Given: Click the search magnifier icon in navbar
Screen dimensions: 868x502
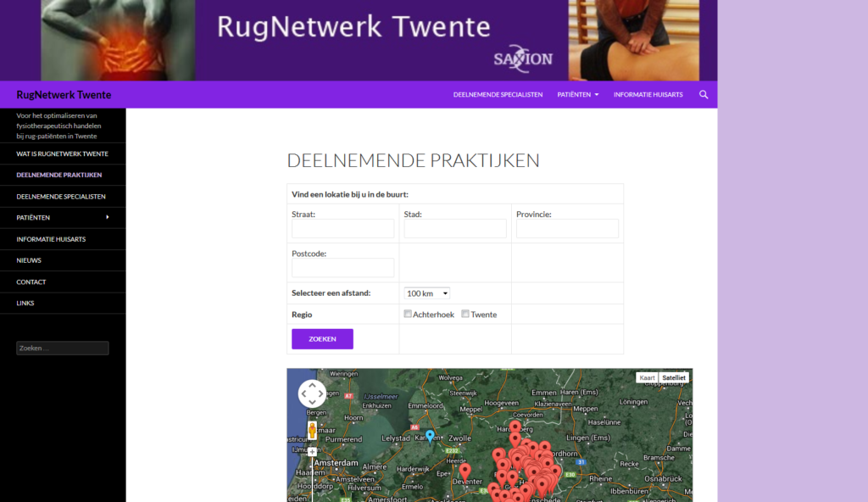Looking at the screenshot, I should click(703, 95).
